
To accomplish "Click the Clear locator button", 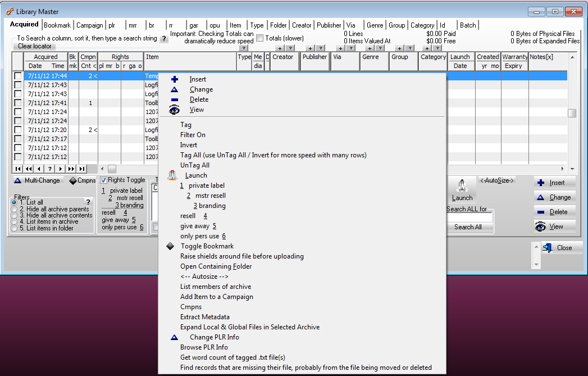I will pos(34,46).
